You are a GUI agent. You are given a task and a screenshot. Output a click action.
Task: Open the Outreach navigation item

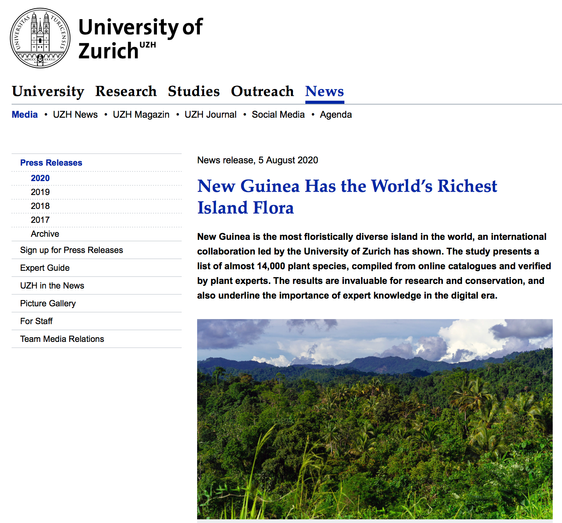point(262,91)
